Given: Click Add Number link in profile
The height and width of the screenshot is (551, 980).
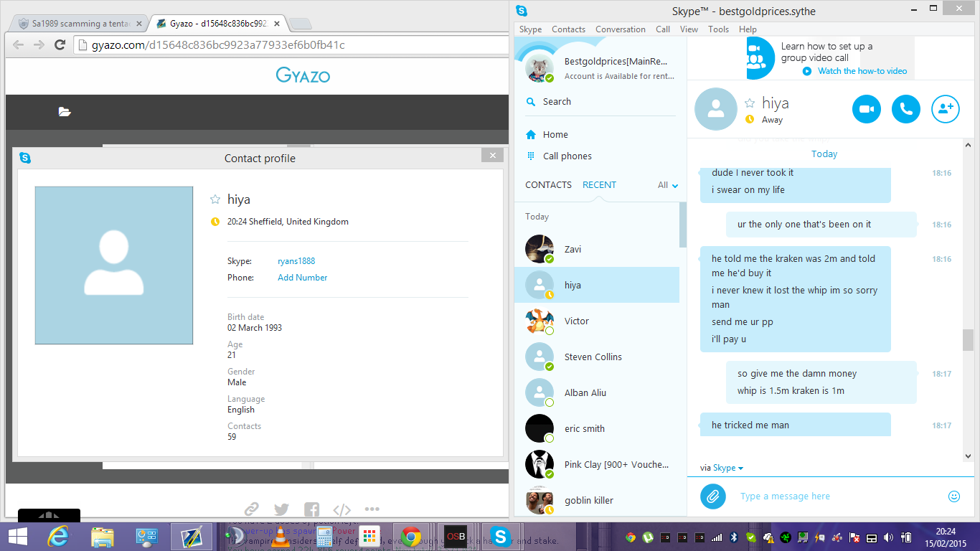Looking at the screenshot, I should [x=302, y=278].
